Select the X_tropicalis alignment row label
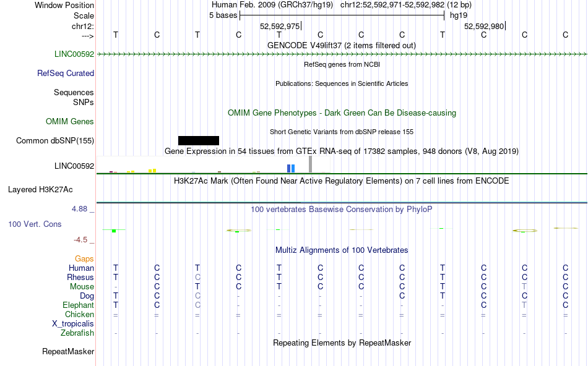Viewport: 588px width, 366px height. point(73,324)
